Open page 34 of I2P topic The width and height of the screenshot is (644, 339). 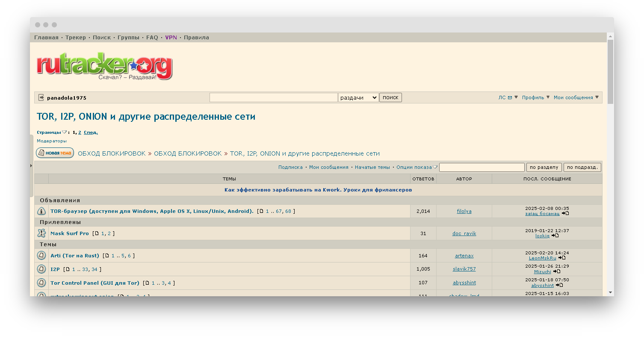pyautogui.click(x=95, y=269)
